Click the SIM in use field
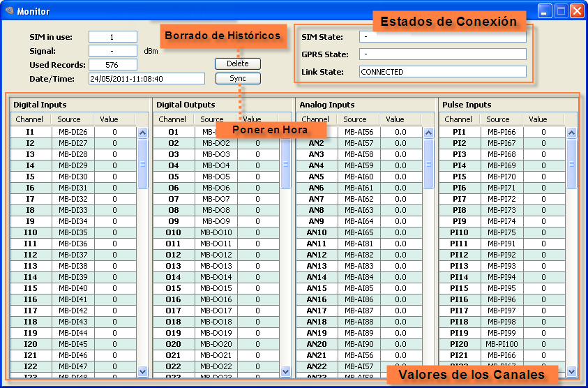The image size is (588, 388). tap(112, 37)
